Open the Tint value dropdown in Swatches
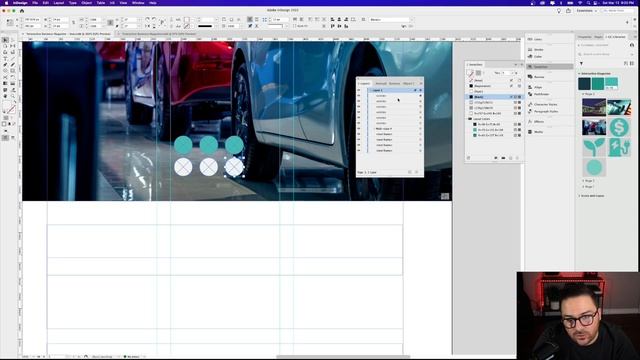The width and height of the screenshot is (640, 360). pyautogui.click(x=513, y=73)
